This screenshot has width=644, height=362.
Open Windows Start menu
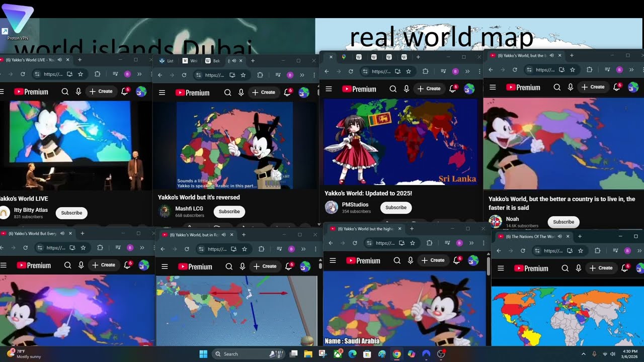203,354
